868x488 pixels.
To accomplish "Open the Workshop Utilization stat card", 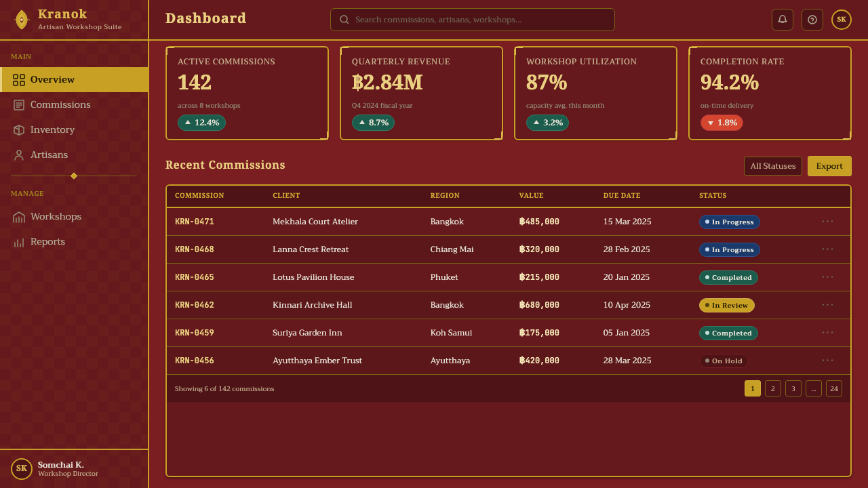I will (596, 93).
